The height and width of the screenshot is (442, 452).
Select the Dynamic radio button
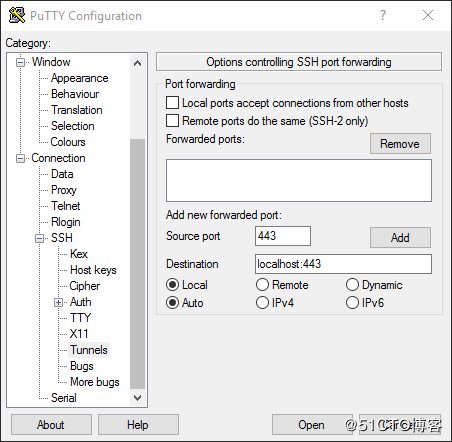[x=352, y=285]
